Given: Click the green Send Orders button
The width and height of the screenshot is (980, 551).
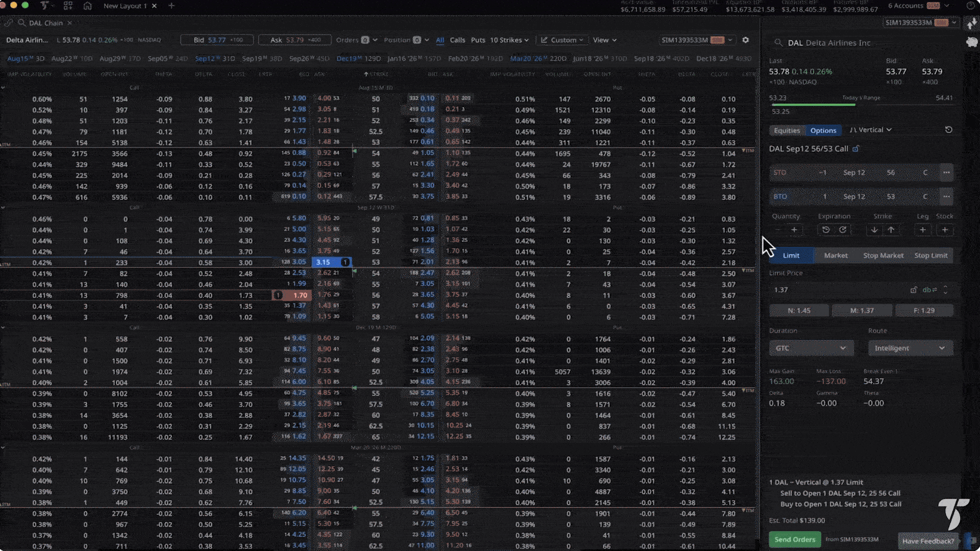Looking at the screenshot, I should point(794,539).
